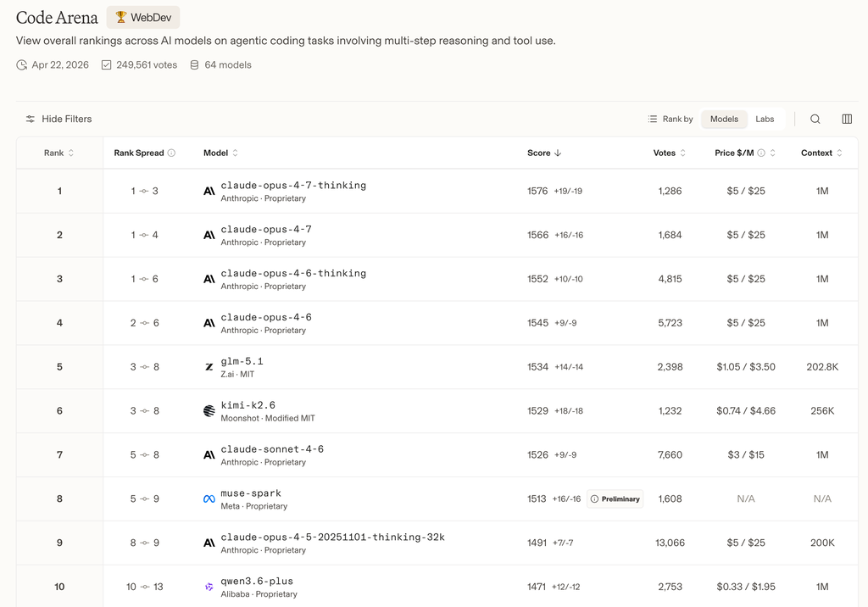Screen dimensions: 868x607
Task: Open the column layout icon
Action: coord(847,120)
